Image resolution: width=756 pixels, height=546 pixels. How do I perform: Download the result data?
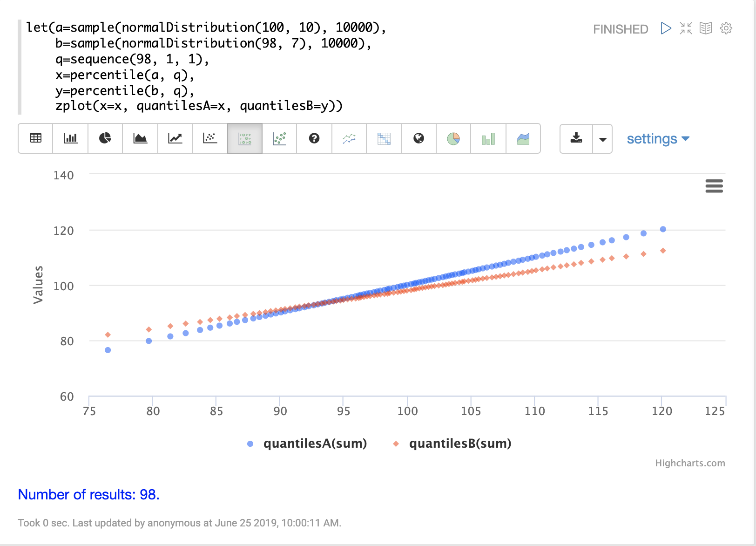pos(576,138)
